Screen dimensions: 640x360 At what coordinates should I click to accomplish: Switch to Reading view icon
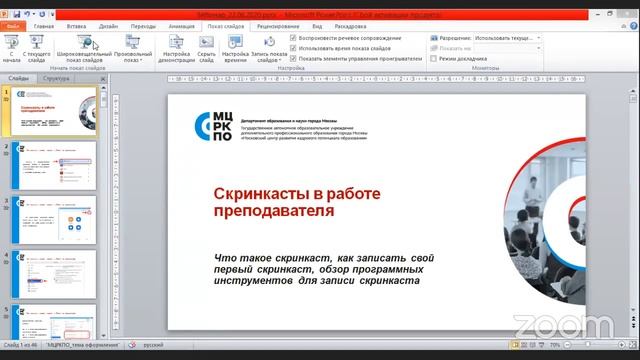533,345
